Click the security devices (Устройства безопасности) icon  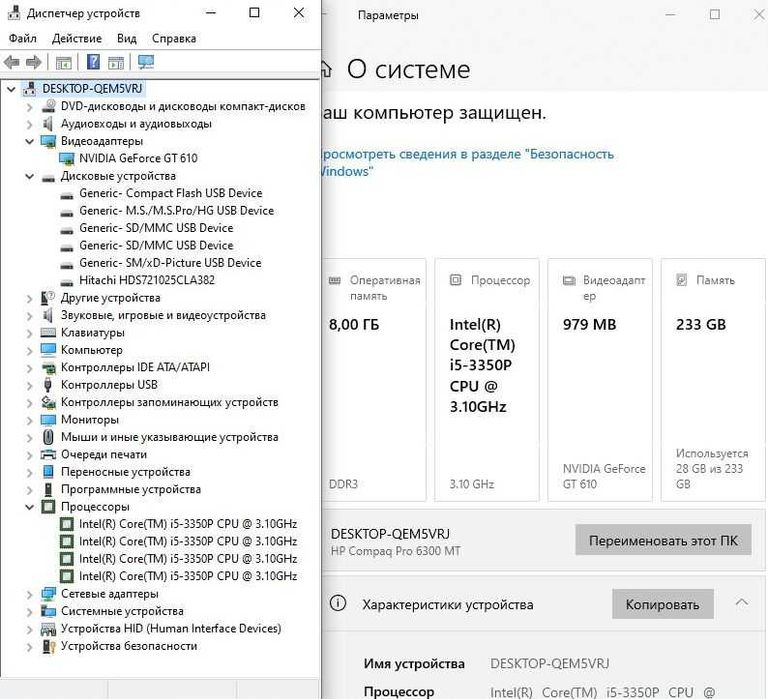click(x=48, y=646)
